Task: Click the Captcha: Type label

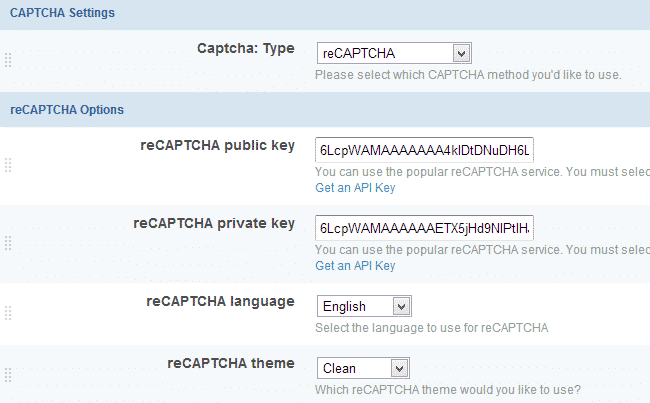Action: click(x=245, y=48)
